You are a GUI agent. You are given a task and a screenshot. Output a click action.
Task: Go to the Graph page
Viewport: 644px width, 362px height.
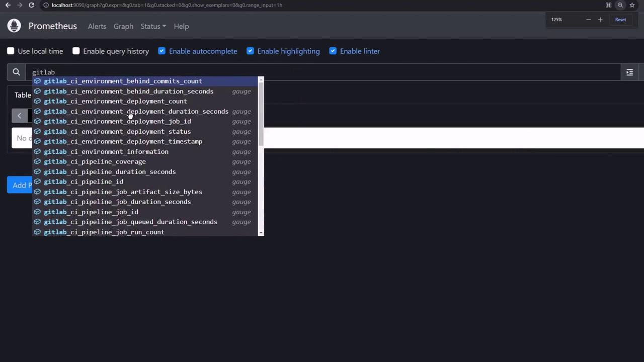123,26
